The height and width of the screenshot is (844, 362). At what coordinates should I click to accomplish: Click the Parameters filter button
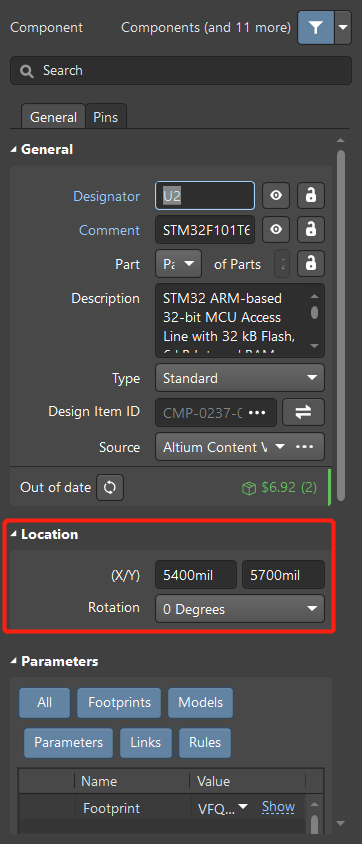[x=68, y=743]
